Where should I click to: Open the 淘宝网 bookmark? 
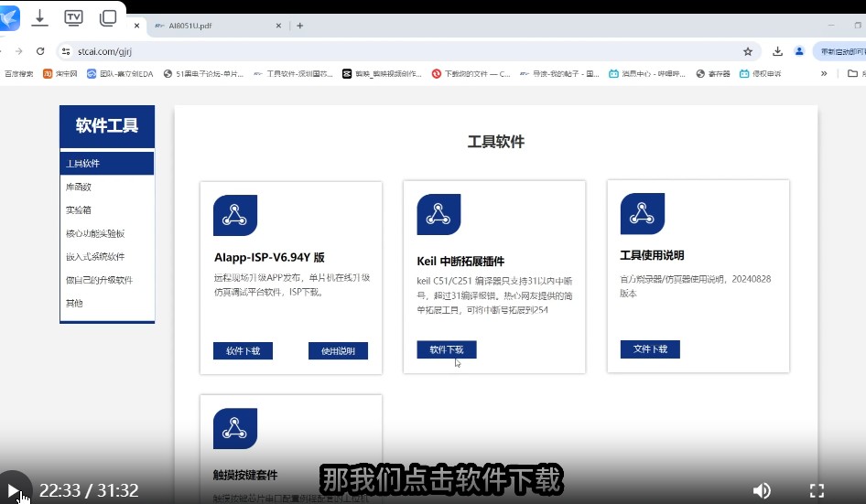click(x=60, y=73)
